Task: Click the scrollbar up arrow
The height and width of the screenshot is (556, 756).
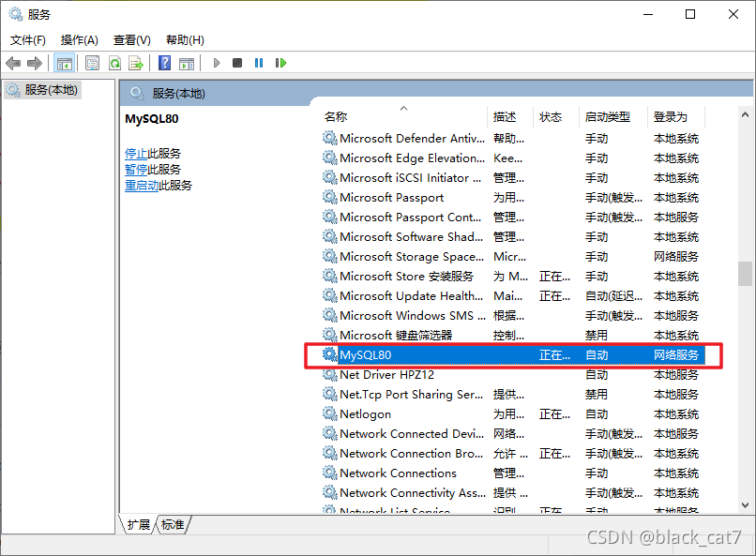Action: point(745,114)
